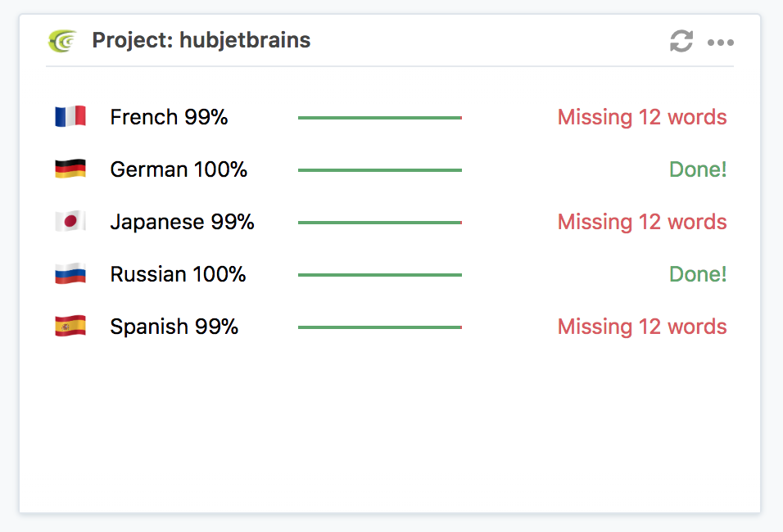Viewport: 783px width, 532px height.
Task: Click Missing 12 words for Spanish
Action: (x=642, y=327)
